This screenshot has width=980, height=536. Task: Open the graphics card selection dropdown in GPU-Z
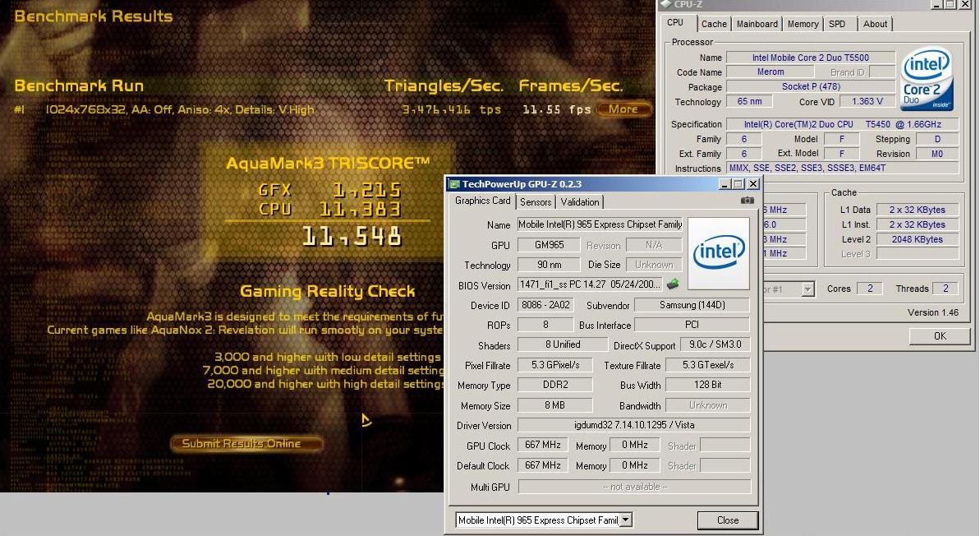(x=626, y=520)
